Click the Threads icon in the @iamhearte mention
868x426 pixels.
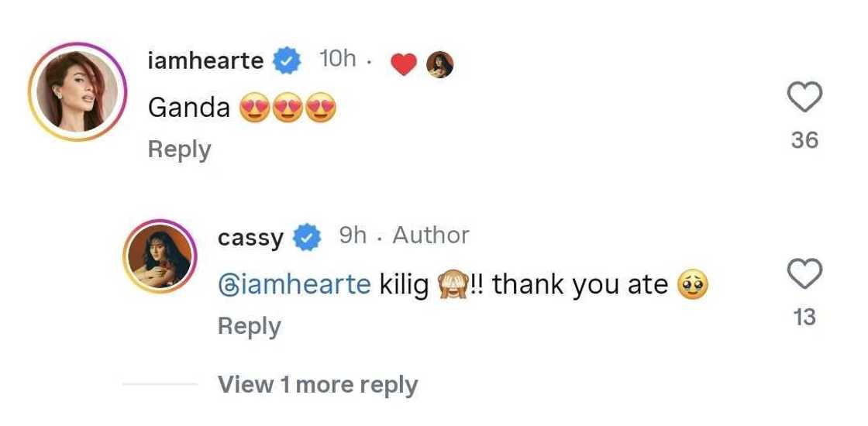229,285
